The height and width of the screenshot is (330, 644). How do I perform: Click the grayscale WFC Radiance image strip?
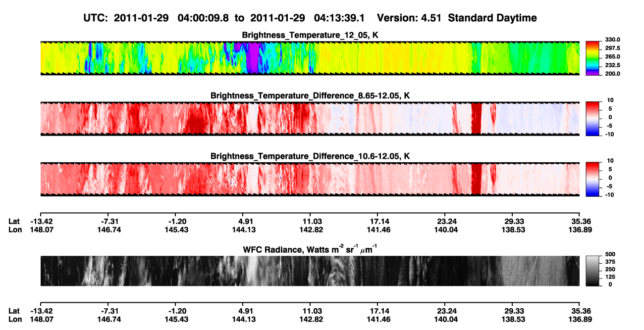(310, 271)
